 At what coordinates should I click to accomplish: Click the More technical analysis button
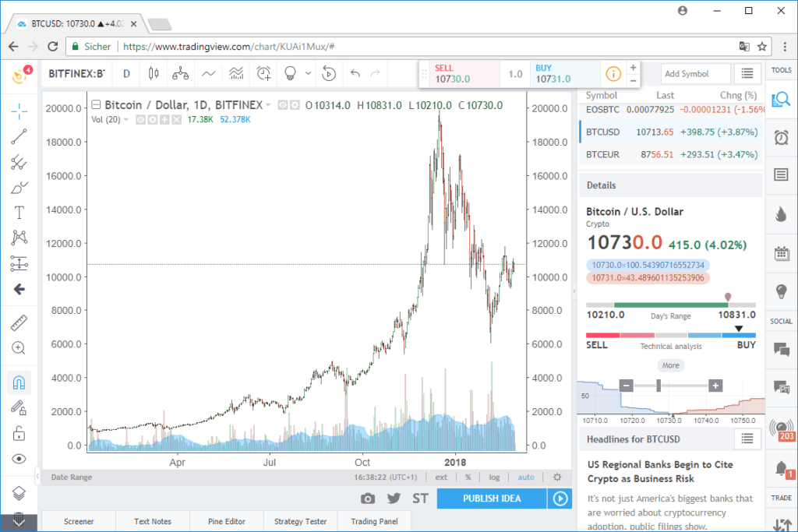pyautogui.click(x=671, y=365)
